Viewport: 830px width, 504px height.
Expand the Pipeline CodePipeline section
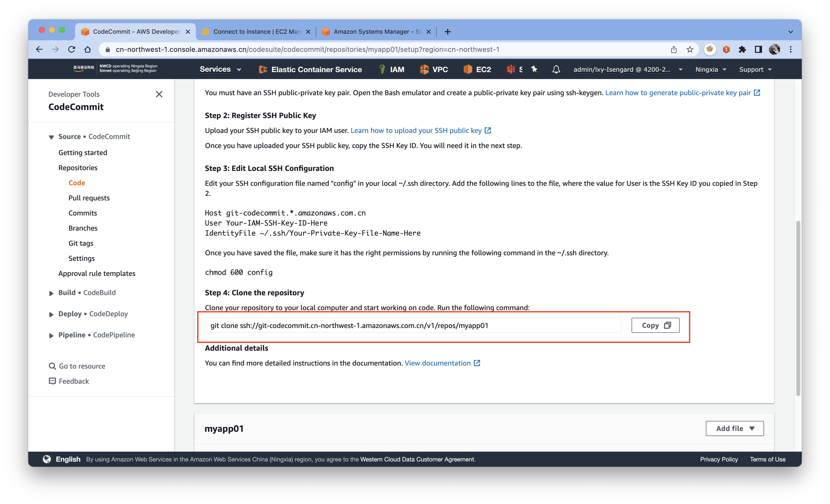[x=51, y=335]
